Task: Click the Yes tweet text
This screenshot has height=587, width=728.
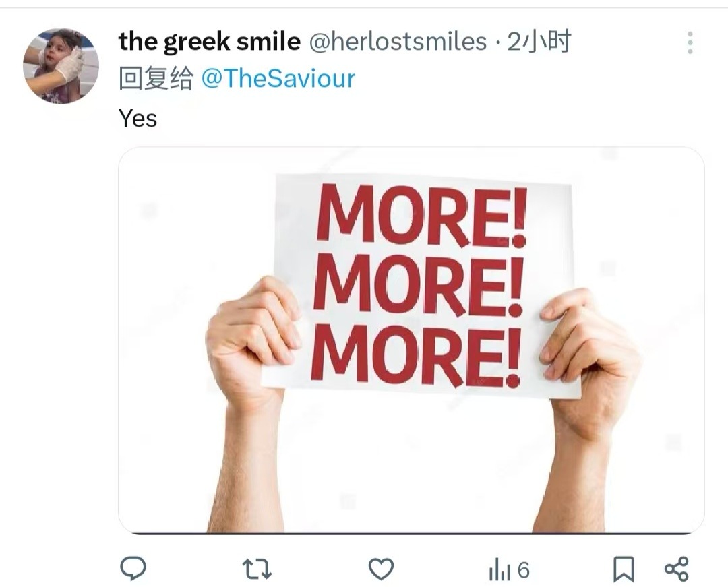Action: [138, 118]
